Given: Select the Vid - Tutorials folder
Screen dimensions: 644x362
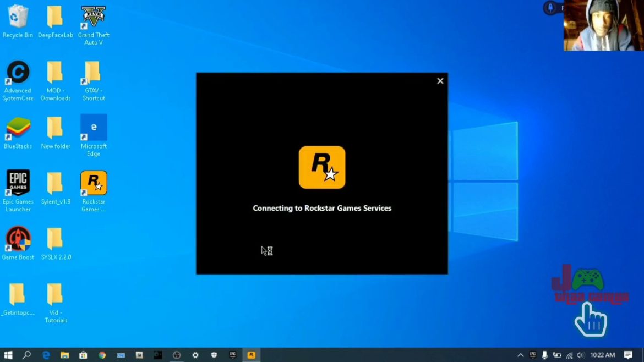Looking at the screenshot, I should pyautogui.click(x=55, y=295).
